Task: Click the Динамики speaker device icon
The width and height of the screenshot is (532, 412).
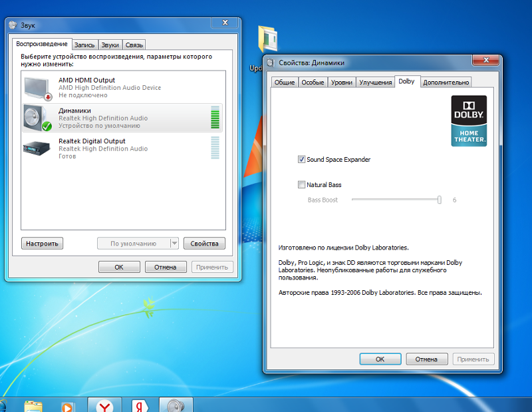Action: tap(37, 118)
